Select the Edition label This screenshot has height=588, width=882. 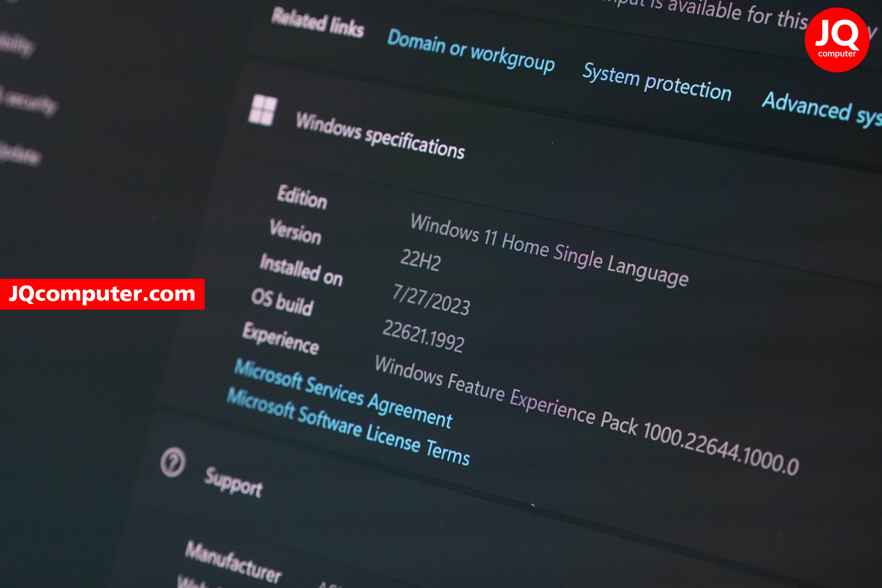click(302, 197)
